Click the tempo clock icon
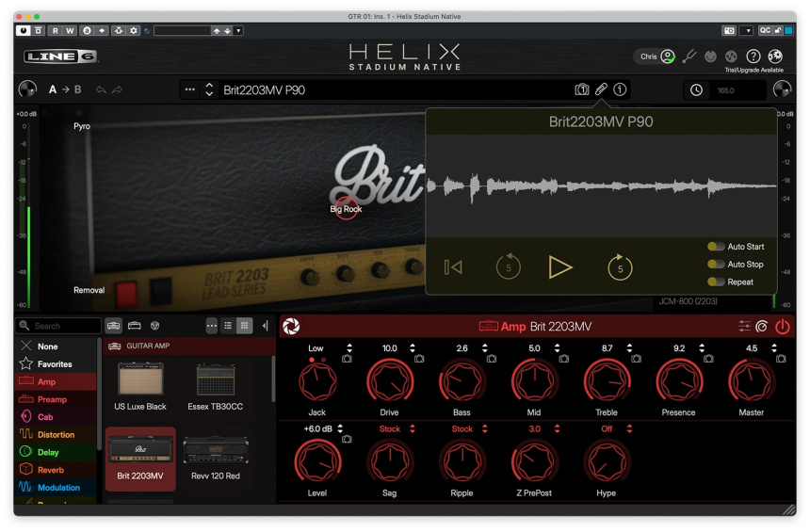The image size is (810, 532). [696, 89]
